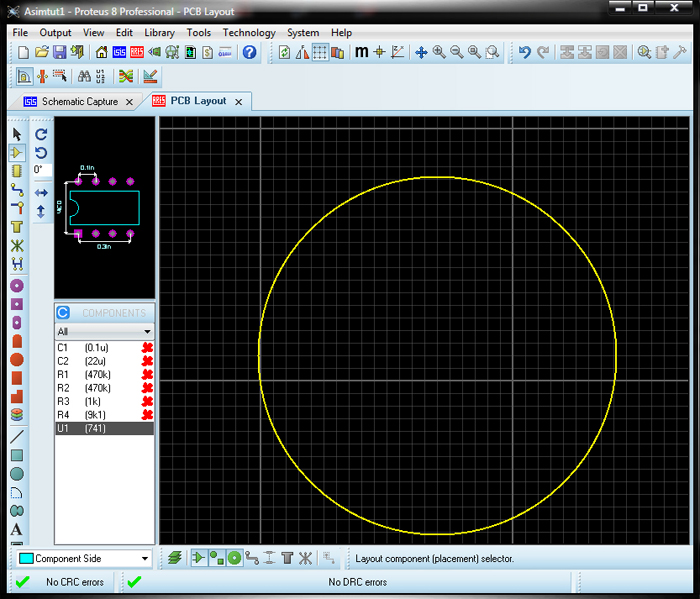Click the Zoom Out magnifier icon

[x=457, y=53]
